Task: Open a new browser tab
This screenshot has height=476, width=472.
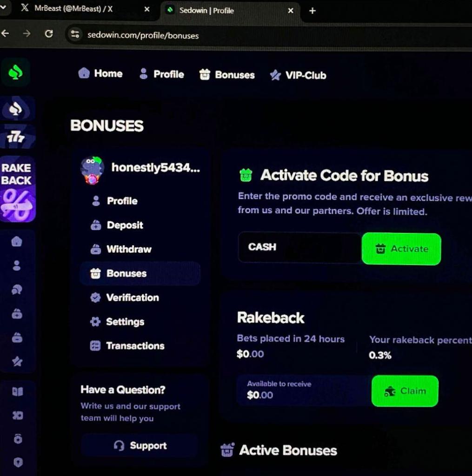Action: [312, 11]
